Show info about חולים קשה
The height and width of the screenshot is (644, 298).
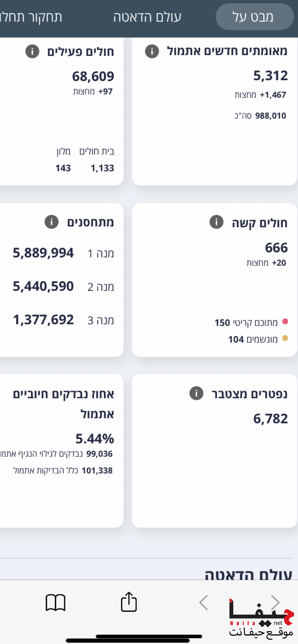(x=216, y=222)
